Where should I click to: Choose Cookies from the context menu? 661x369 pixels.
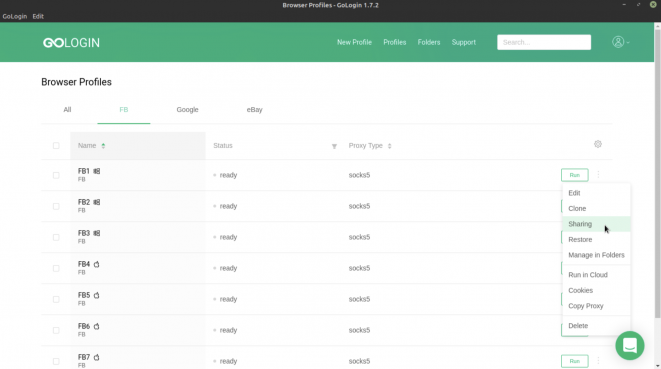596,291
